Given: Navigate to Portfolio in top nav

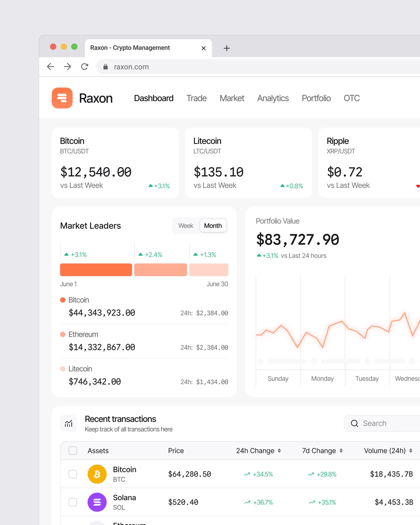Looking at the screenshot, I should 316,98.
